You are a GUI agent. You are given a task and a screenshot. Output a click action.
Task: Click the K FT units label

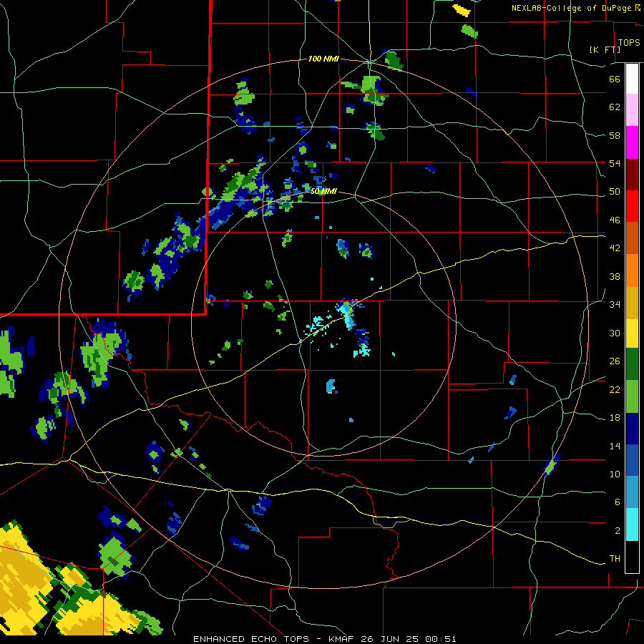click(605, 49)
